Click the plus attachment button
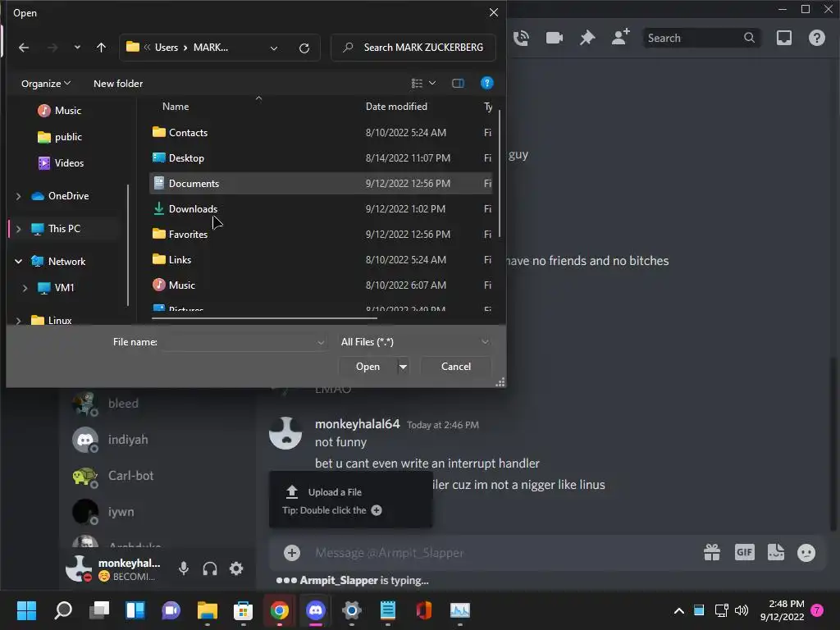 [292, 553]
